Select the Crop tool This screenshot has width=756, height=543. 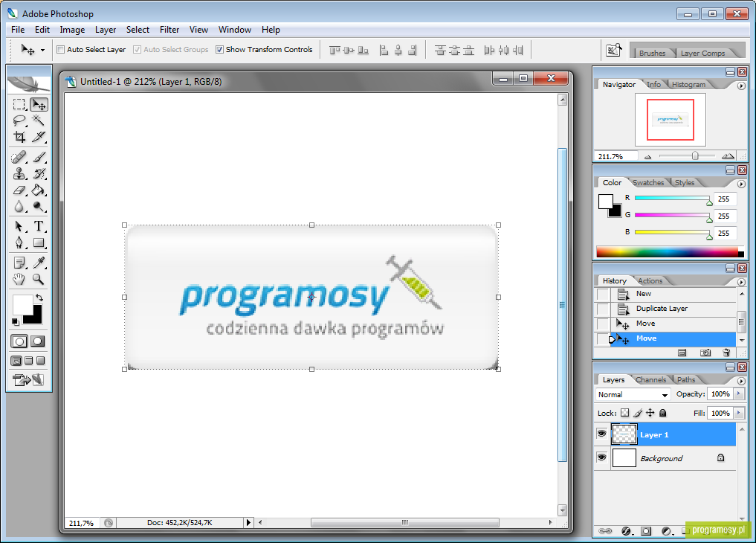[x=19, y=137]
